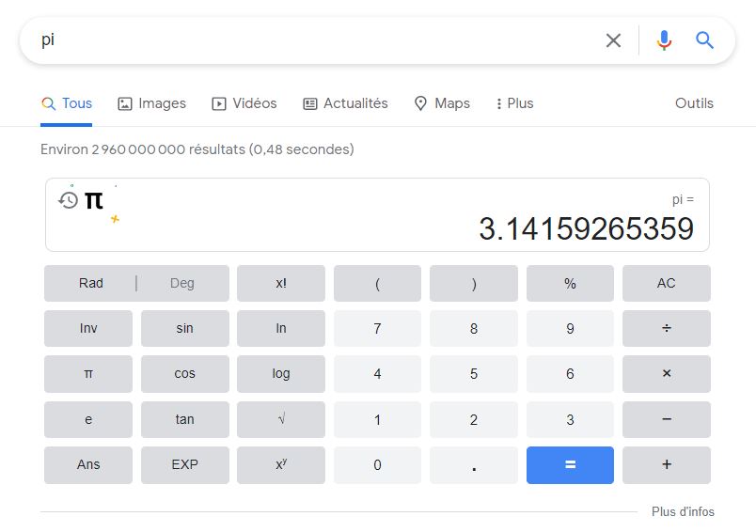The width and height of the screenshot is (756, 532).
Task: Click the x to the power y key
Action: tap(281, 465)
